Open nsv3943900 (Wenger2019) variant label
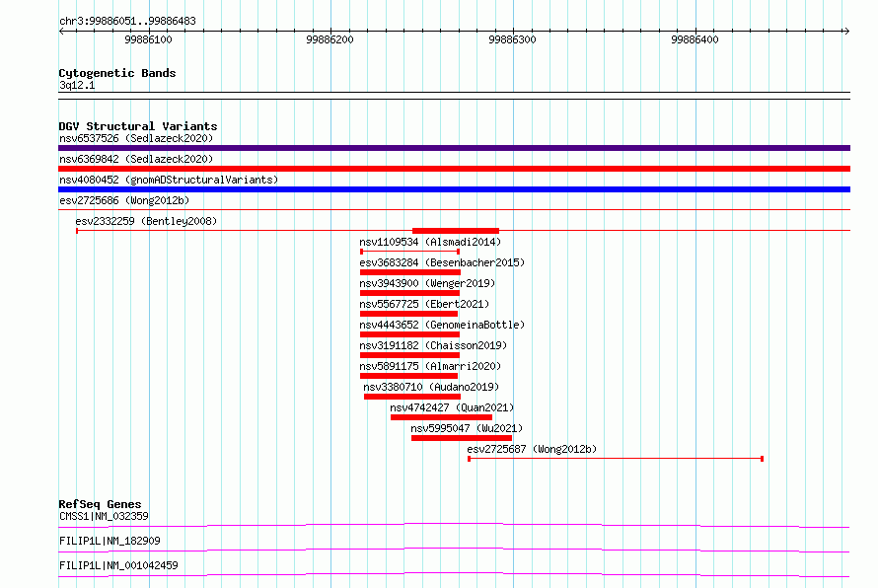Image resolution: width=878 pixels, height=588 pixels. pyautogui.click(x=427, y=283)
